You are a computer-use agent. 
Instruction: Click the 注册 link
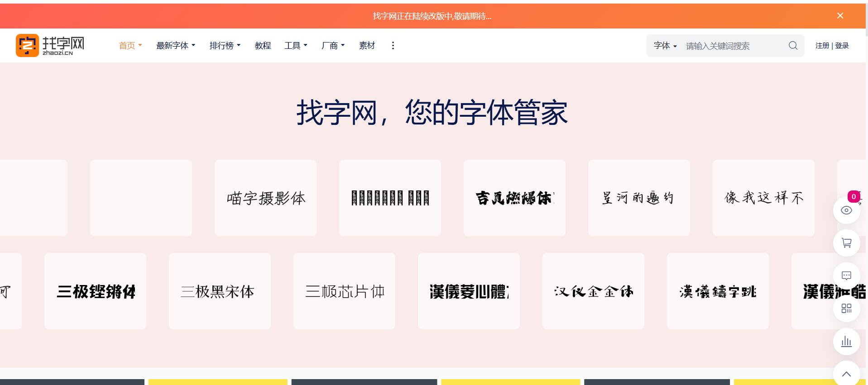pos(822,46)
